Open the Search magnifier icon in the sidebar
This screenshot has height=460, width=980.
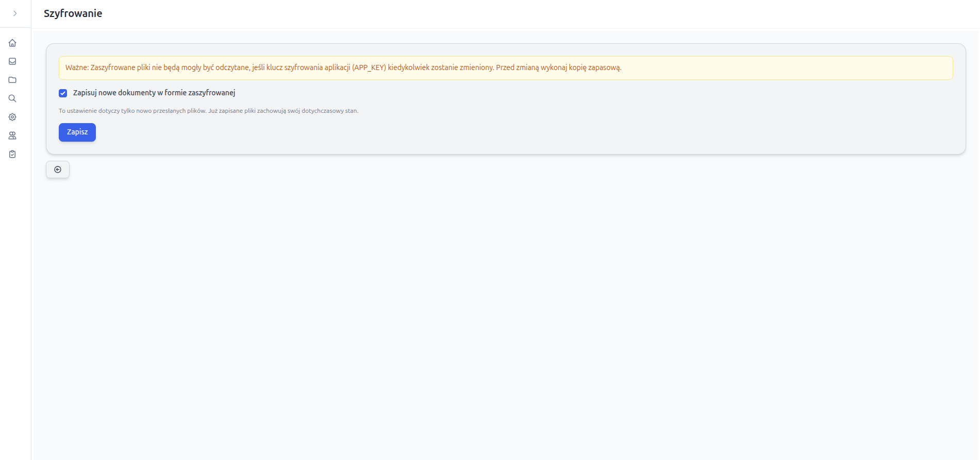(12, 98)
